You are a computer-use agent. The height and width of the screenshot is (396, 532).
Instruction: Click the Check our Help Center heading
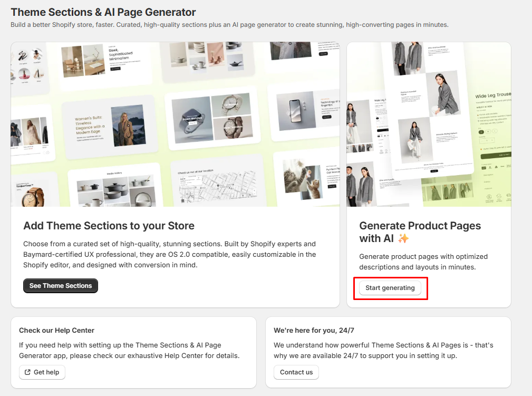point(56,330)
